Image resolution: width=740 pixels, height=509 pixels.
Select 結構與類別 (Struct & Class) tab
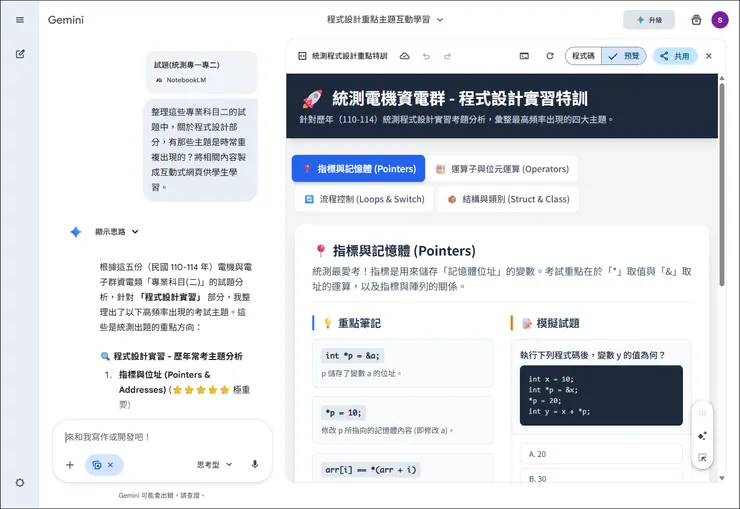(508, 199)
